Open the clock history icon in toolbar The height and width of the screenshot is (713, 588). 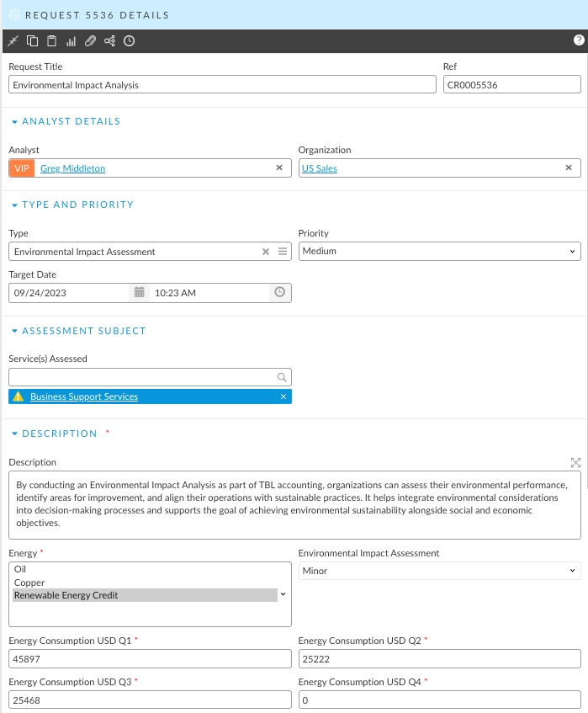pos(129,41)
